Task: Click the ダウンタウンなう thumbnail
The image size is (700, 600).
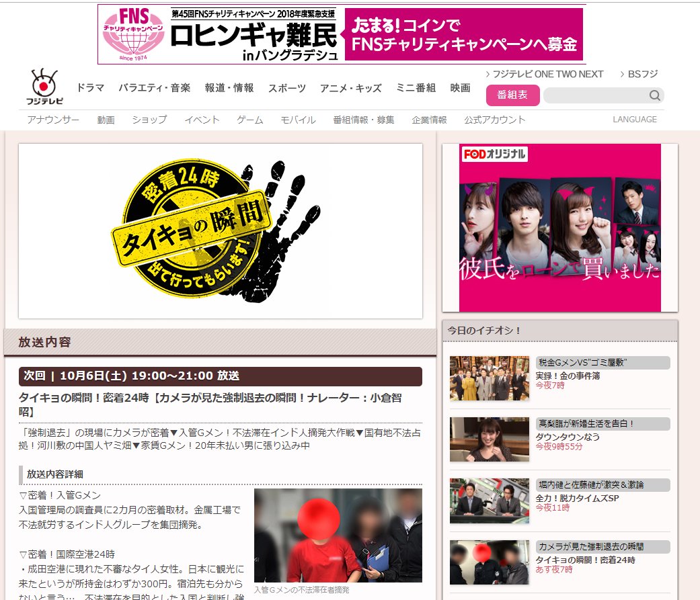Action: point(490,439)
